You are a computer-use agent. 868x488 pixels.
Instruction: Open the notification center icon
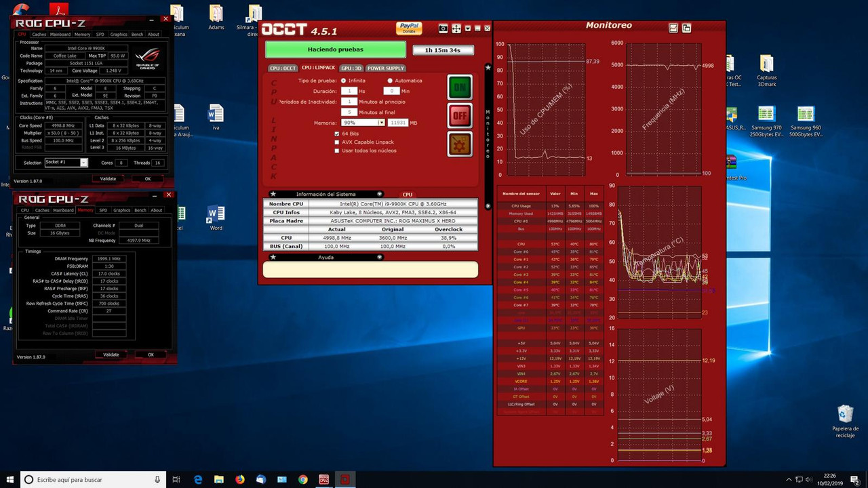coord(856,479)
